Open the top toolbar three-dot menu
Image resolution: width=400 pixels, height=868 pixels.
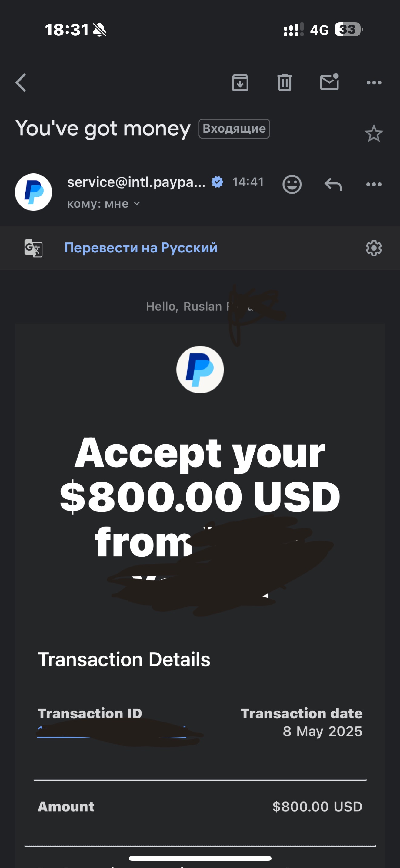[x=374, y=83]
